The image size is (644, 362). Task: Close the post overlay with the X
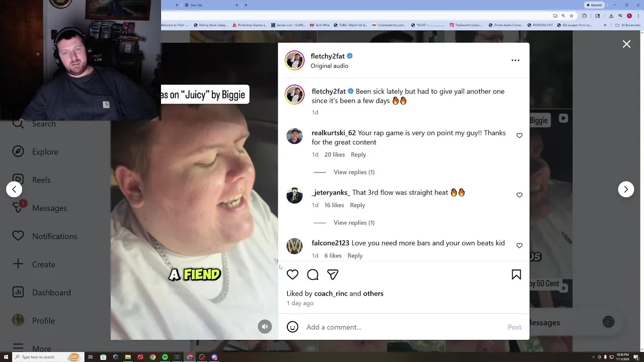626,44
